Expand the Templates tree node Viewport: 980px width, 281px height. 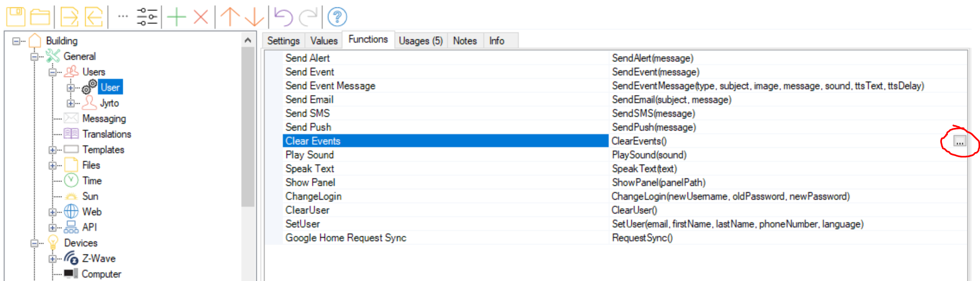(52, 150)
